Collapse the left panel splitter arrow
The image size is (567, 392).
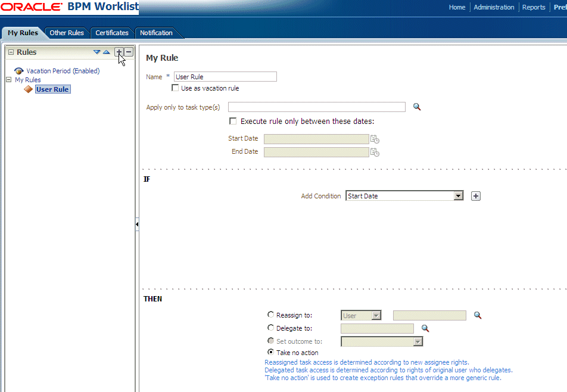click(x=137, y=224)
